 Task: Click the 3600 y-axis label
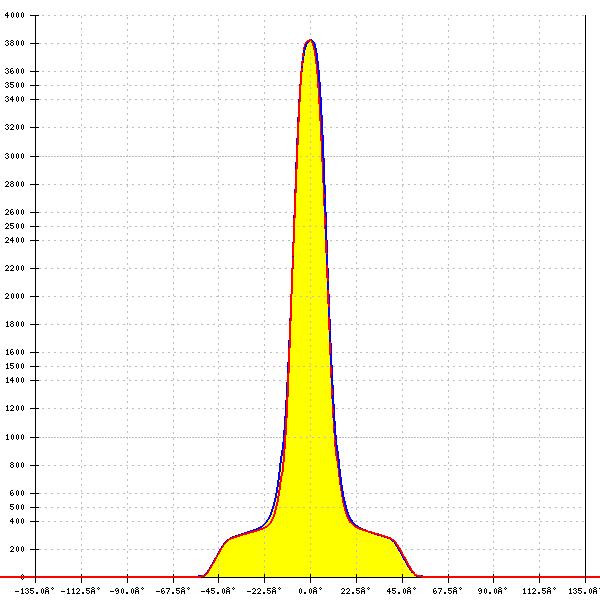coord(15,71)
